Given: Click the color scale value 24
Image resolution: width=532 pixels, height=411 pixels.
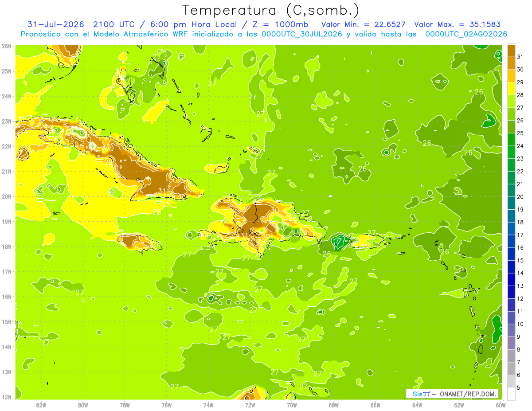Looking at the screenshot, I should click(520, 146).
